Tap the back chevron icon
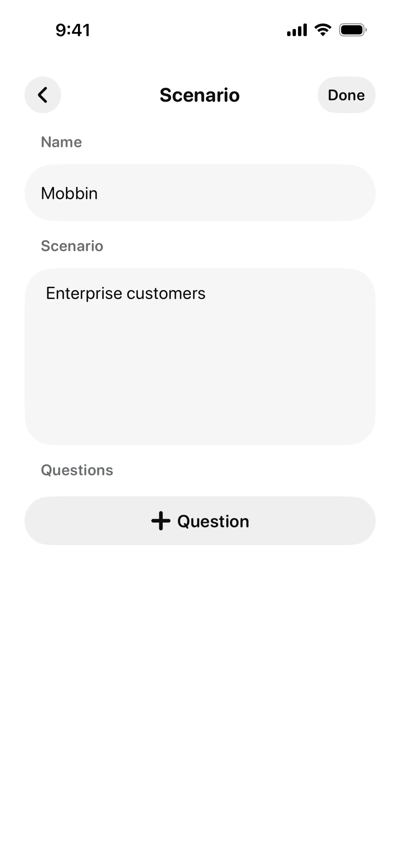400x868 pixels. coord(43,95)
